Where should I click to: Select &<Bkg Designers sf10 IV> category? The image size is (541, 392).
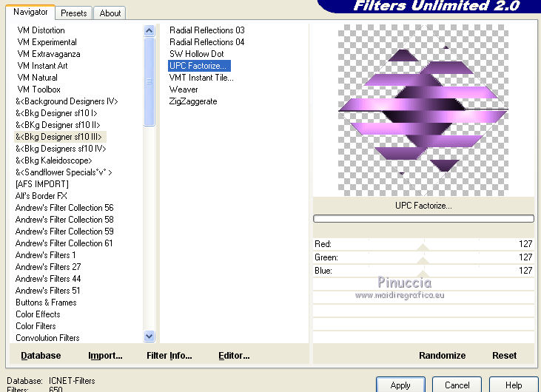[x=61, y=149]
